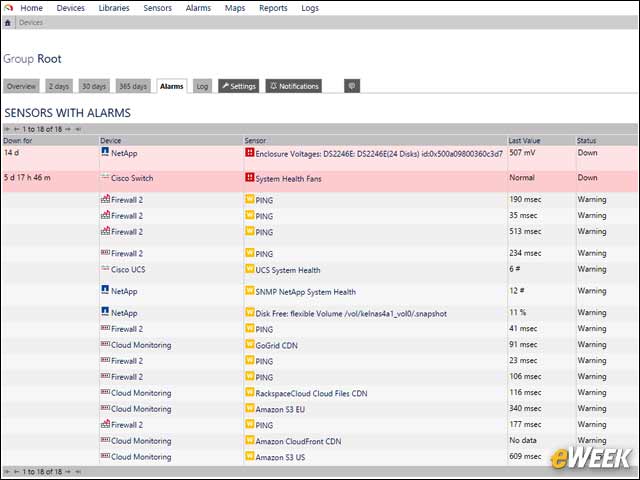Click warning icon for Disk Free sensor
Screen dimensions: 640x480
pyautogui.click(x=249, y=313)
